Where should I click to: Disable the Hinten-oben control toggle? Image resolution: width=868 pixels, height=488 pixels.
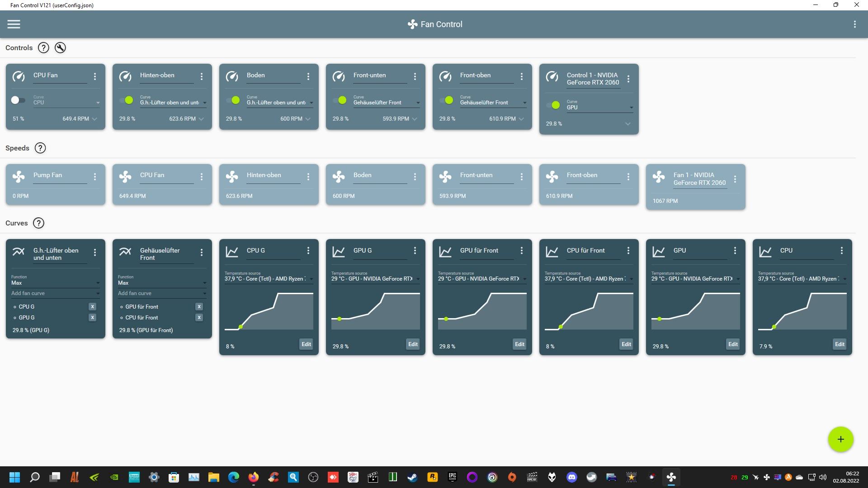126,100
